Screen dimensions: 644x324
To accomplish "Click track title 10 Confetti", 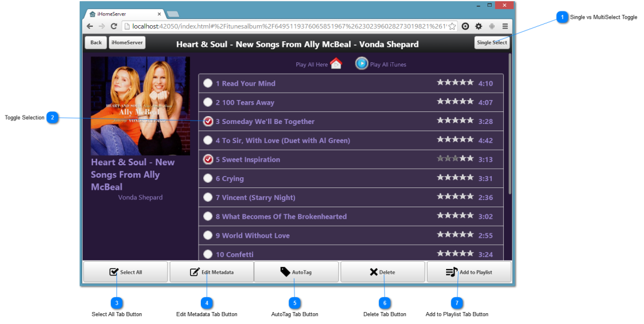I will pyautogui.click(x=234, y=255).
